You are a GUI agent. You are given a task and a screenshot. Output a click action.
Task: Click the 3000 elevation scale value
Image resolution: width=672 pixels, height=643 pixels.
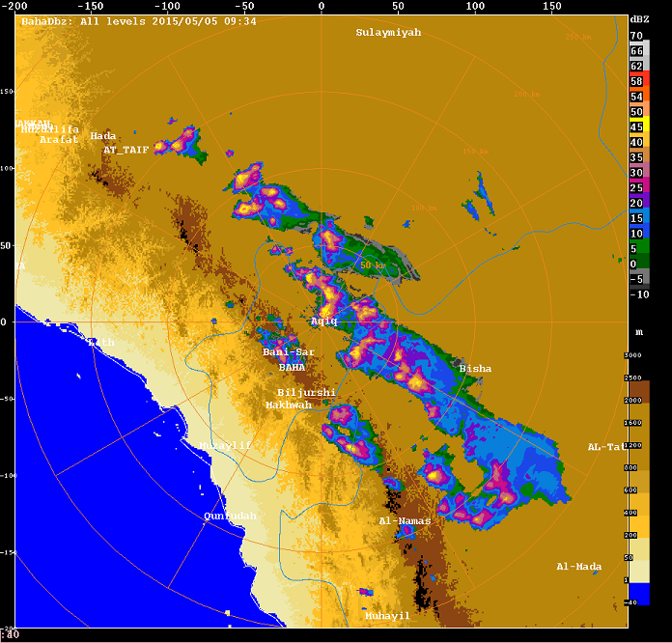pos(632,355)
